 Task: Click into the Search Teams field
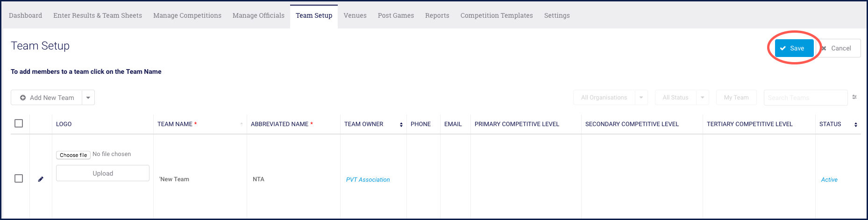[x=805, y=98]
